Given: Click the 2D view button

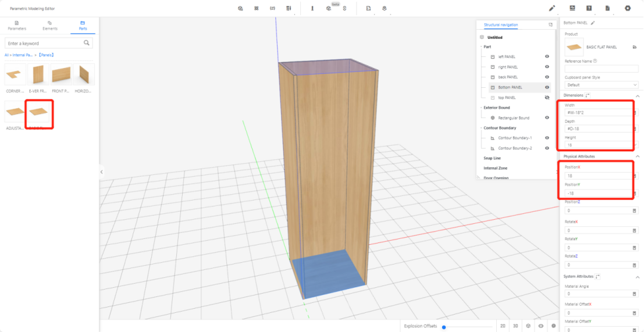Looking at the screenshot, I should point(502,326).
